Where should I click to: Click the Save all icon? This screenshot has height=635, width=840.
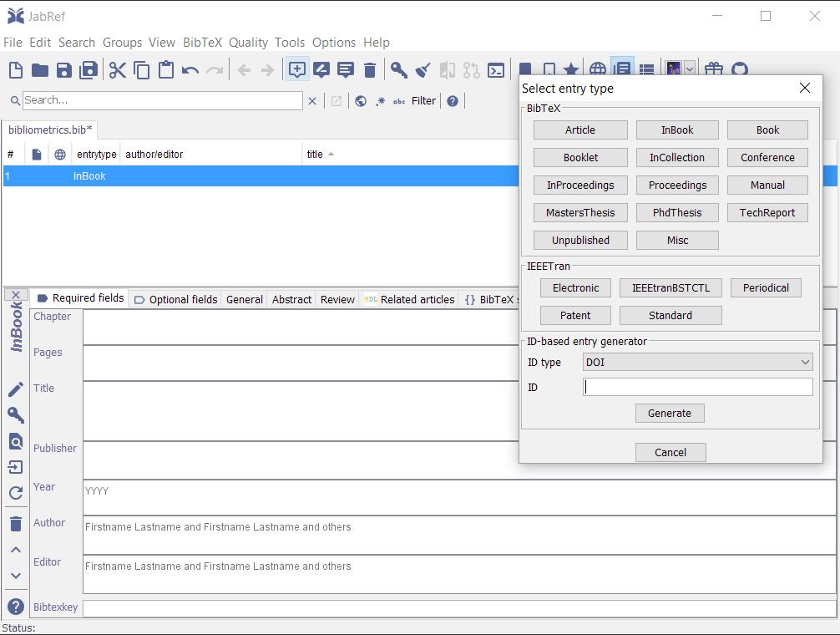click(x=89, y=70)
